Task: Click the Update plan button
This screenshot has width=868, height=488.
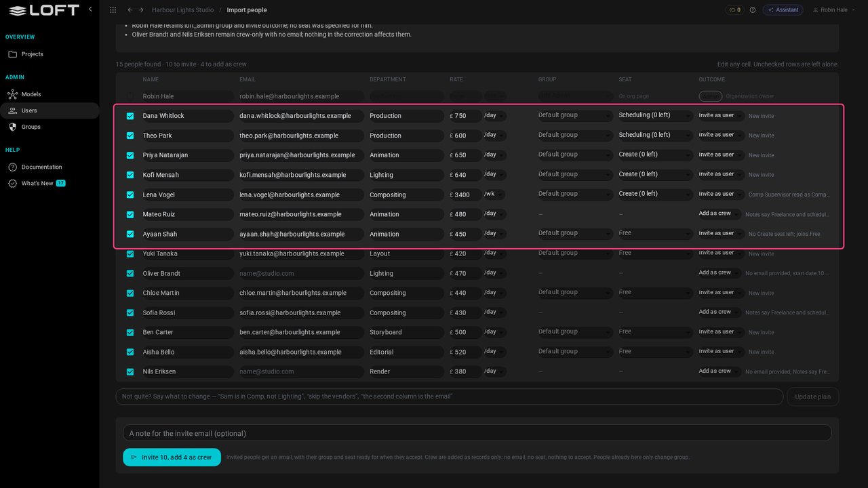Action: [x=812, y=396]
